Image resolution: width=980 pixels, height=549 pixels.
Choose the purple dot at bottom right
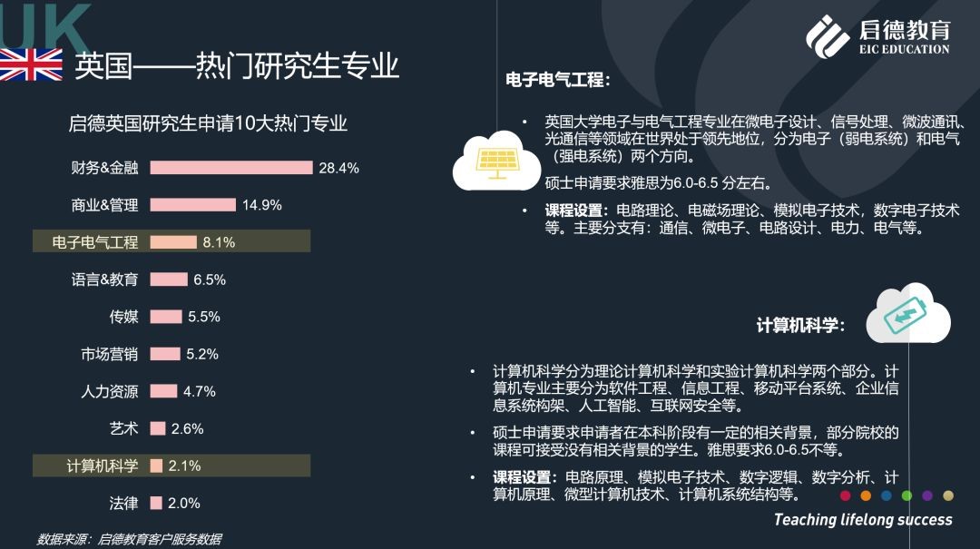click(927, 495)
